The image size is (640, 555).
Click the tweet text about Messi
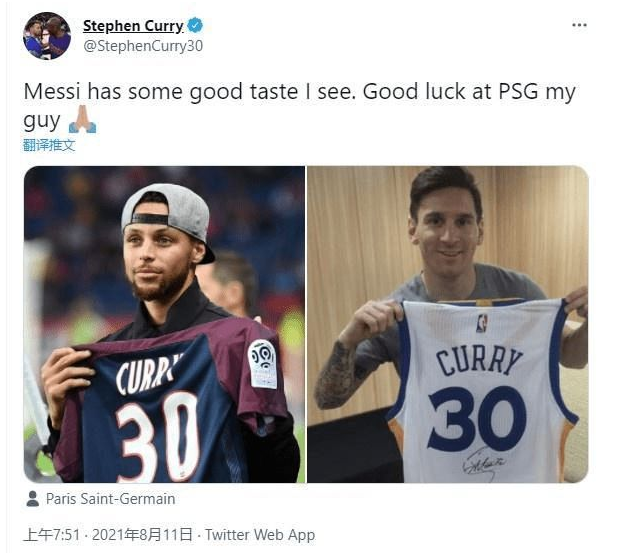pyautogui.click(x=299, y=105)
